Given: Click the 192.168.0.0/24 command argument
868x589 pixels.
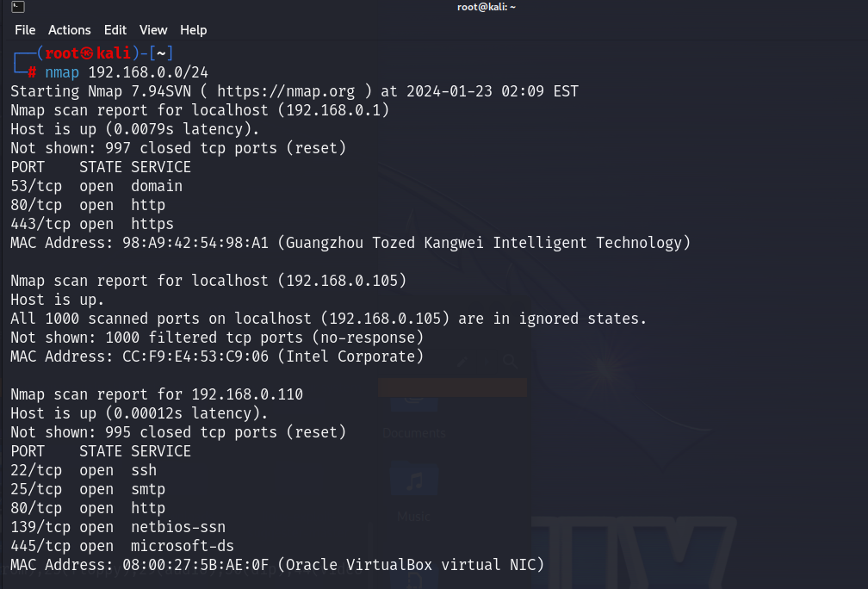Looking at the screenshot, I should (x=148, y=72).
